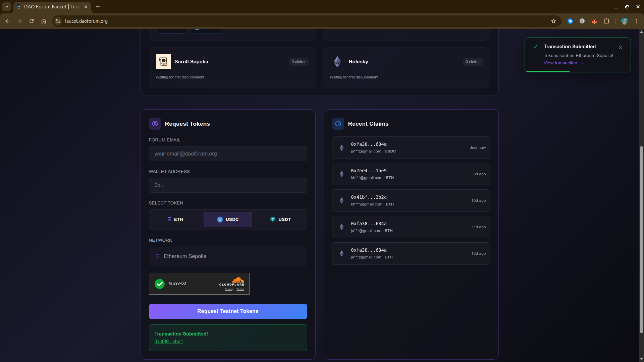Click the Recent Claims clock icon
The height and width of the screenshot is (362, 644).
[x=338, y=124]
